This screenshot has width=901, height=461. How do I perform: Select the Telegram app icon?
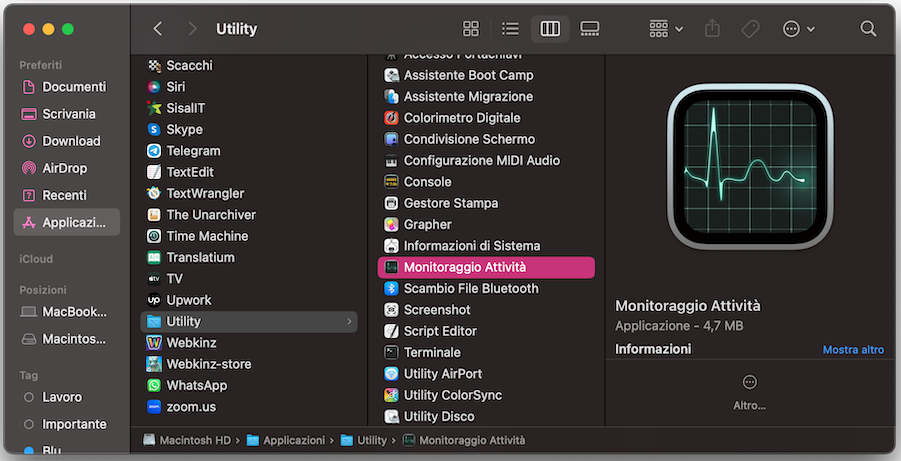click(x=154, y=151)
